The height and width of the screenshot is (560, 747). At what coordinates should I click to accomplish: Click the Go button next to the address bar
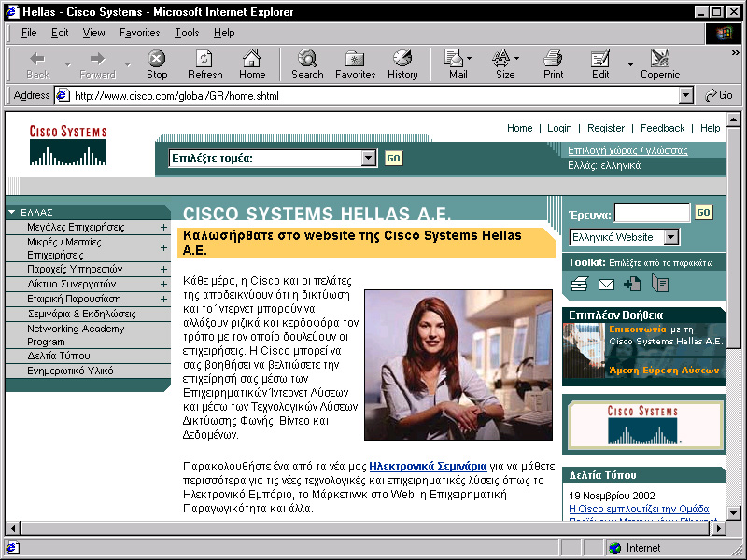pyautogui.click(x=719, y=96)
